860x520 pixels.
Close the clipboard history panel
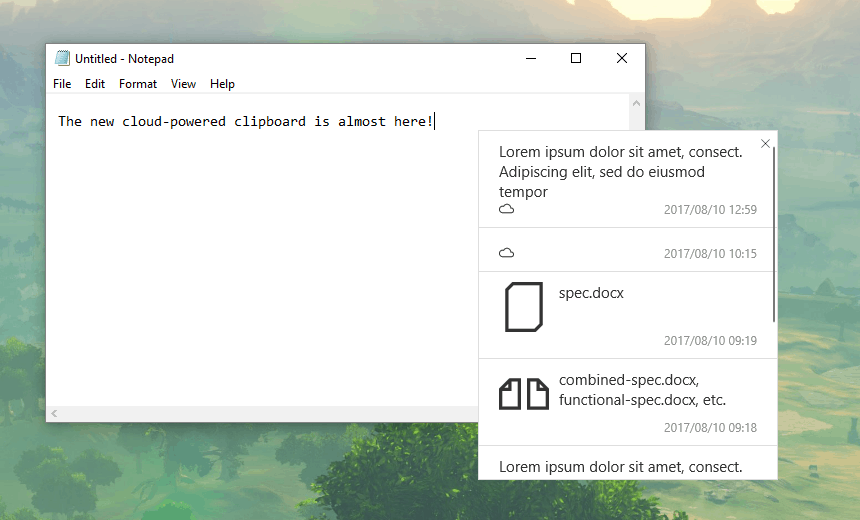pos(765,144)
